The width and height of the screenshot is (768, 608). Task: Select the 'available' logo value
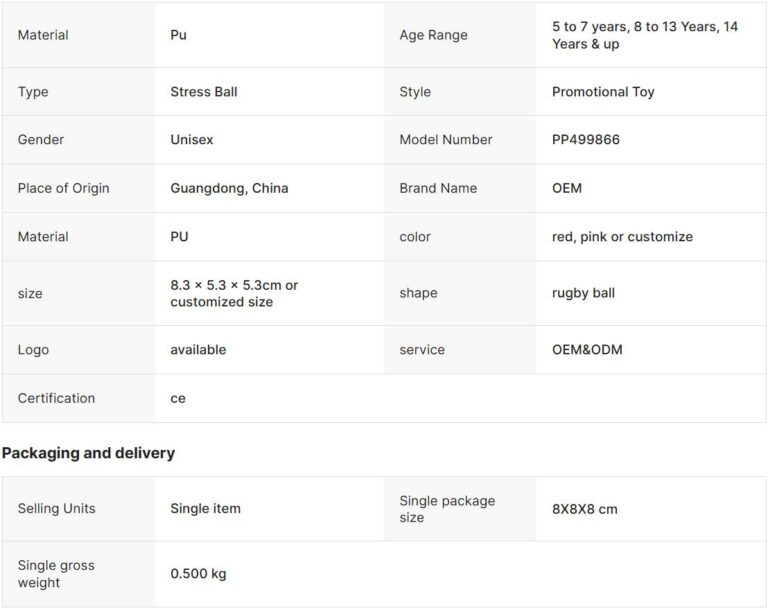click(x=198, y=350)
